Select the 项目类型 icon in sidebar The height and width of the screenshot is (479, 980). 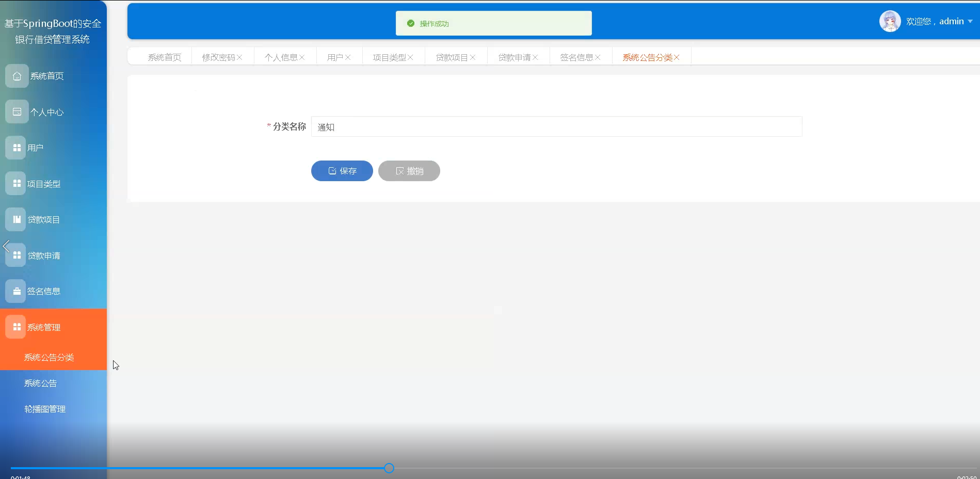pos(17,183)
